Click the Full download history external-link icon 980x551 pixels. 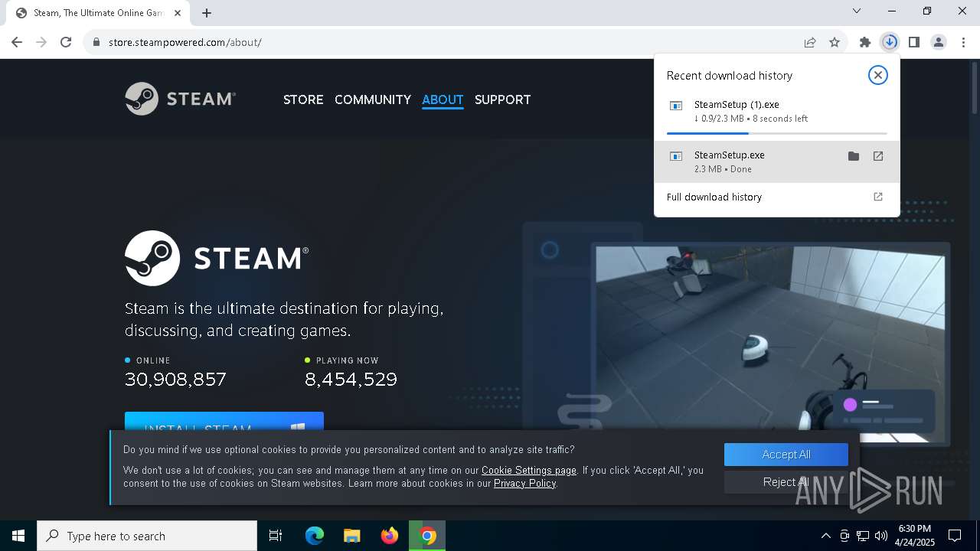coord(878,197)
